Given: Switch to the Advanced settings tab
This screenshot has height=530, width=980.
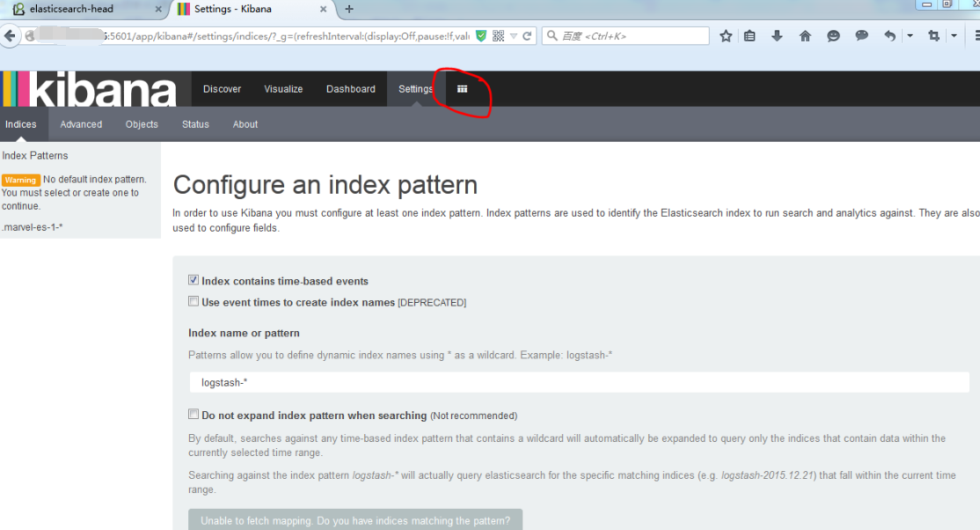Looking at the screenshot, I should [x=81, y=124].
